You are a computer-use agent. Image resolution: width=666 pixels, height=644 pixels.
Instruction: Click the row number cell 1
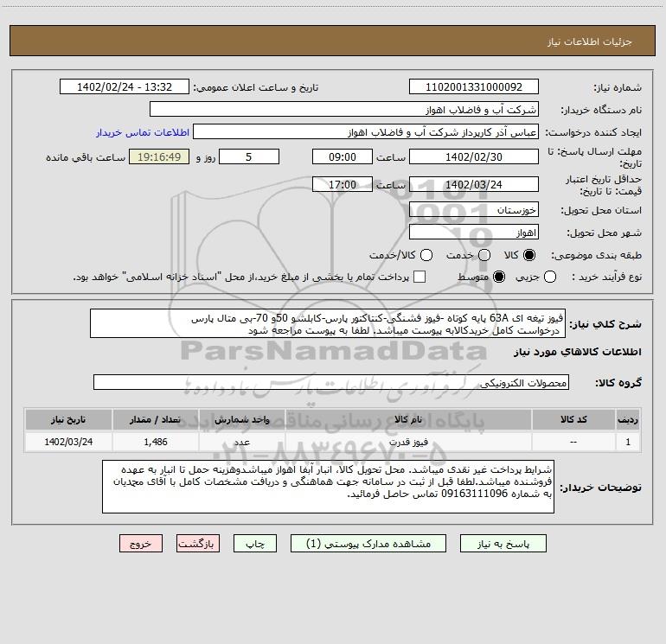628,442
